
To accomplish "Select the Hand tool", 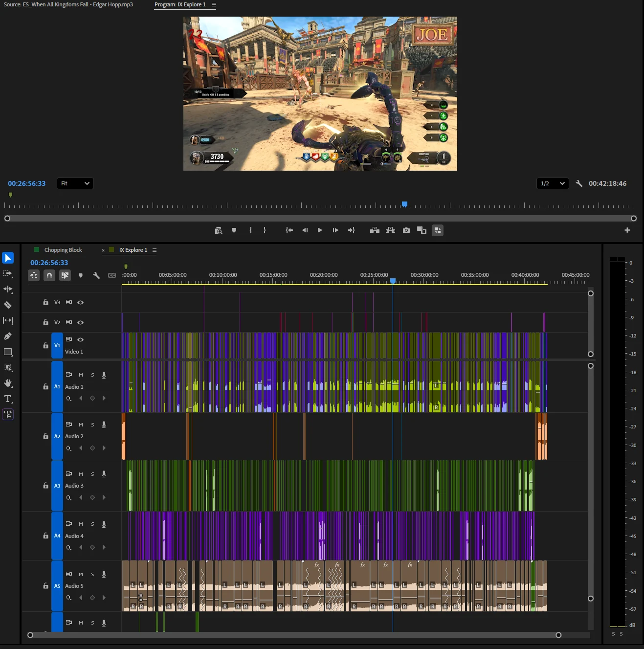I will coord(8,383).
